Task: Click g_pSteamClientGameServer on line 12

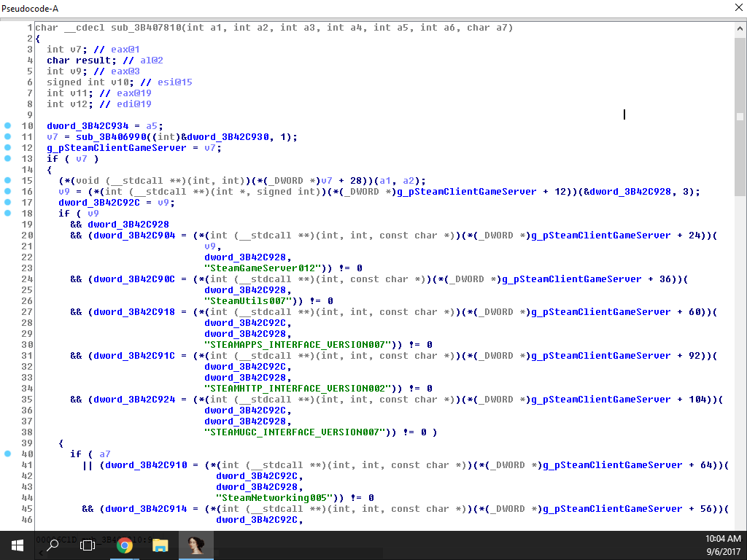Action: click(117, 148)
